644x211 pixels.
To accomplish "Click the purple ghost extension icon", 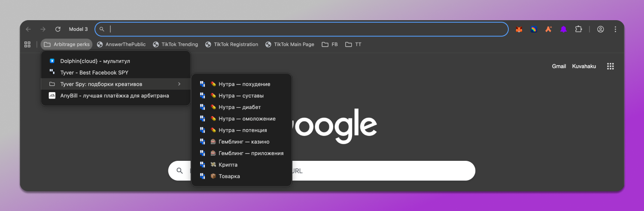I will point(564,29).
